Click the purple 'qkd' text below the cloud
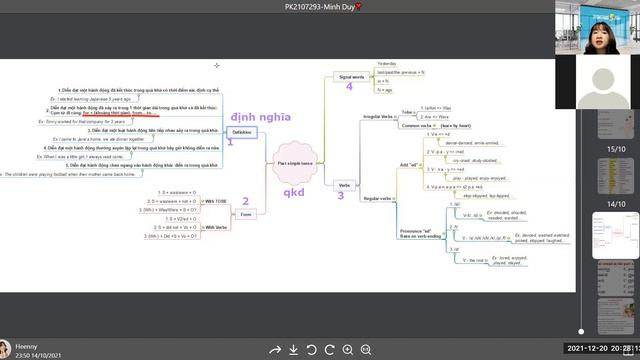The image size is (640, 360). click(x=294, y=192)
